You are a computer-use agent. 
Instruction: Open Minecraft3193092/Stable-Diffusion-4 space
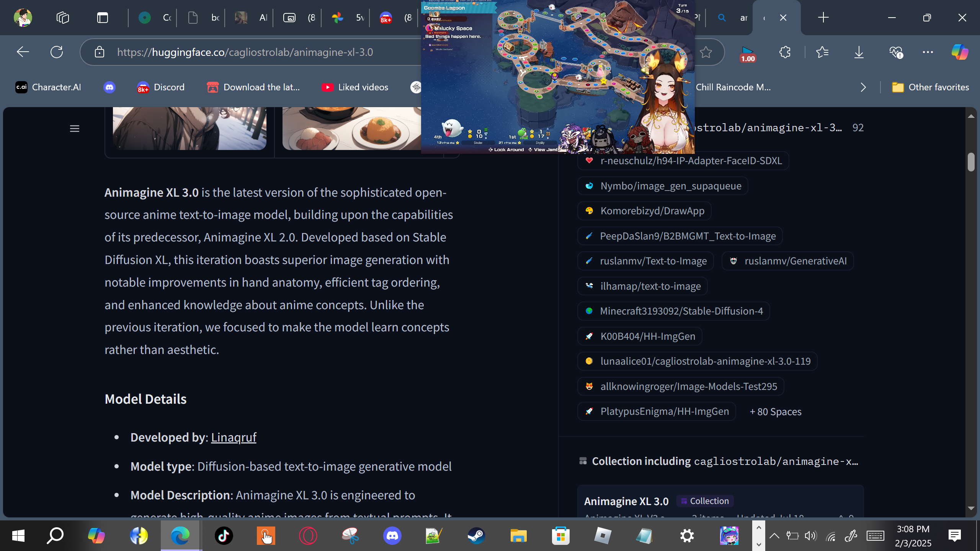[674, 311]
